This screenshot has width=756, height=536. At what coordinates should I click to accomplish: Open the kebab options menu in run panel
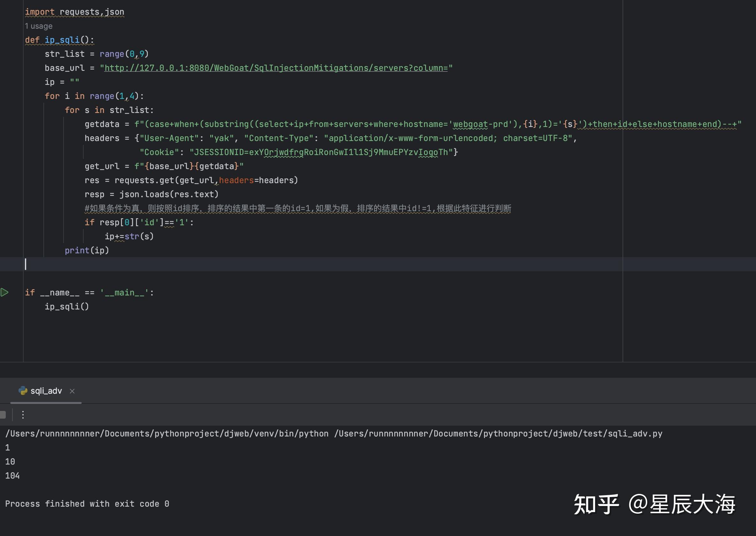[x=22, y=415]
